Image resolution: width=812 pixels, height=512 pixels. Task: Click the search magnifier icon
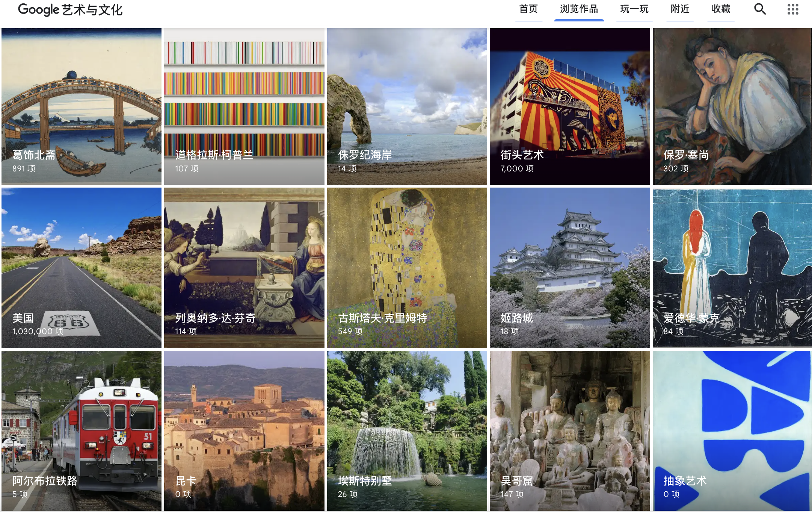tap(760, 9)
